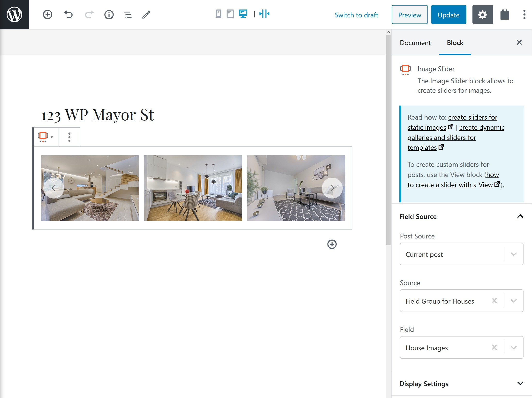Click Switch to draft link
Image resolution: width=532 pixels, height=398 pixels.
[356, 15]
